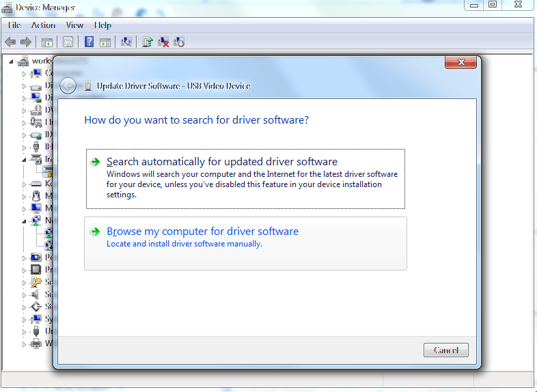Expand the Sound controllers node
The width and height of the screenshot is (537, 392).
[x=24, y=295]
